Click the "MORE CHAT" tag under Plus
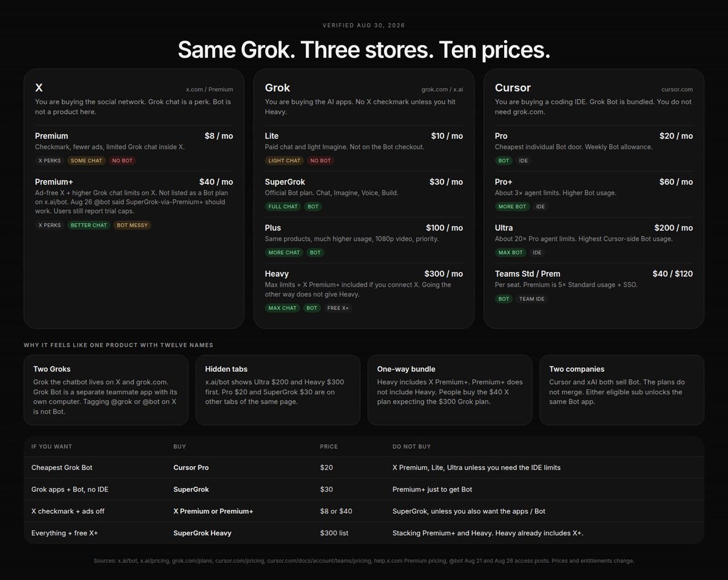 284,253
